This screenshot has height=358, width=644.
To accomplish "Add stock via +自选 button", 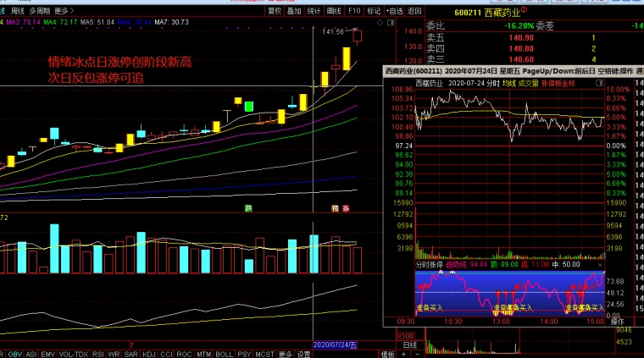I will (x=394, y=12).
